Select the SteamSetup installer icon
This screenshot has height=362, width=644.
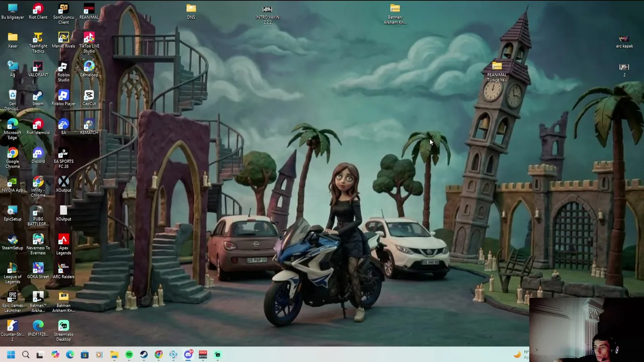13,242
